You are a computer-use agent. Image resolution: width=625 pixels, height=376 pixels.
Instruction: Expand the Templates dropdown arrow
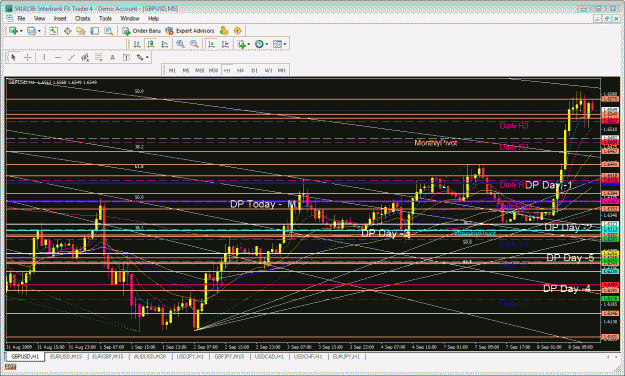(x=285, y=44)
